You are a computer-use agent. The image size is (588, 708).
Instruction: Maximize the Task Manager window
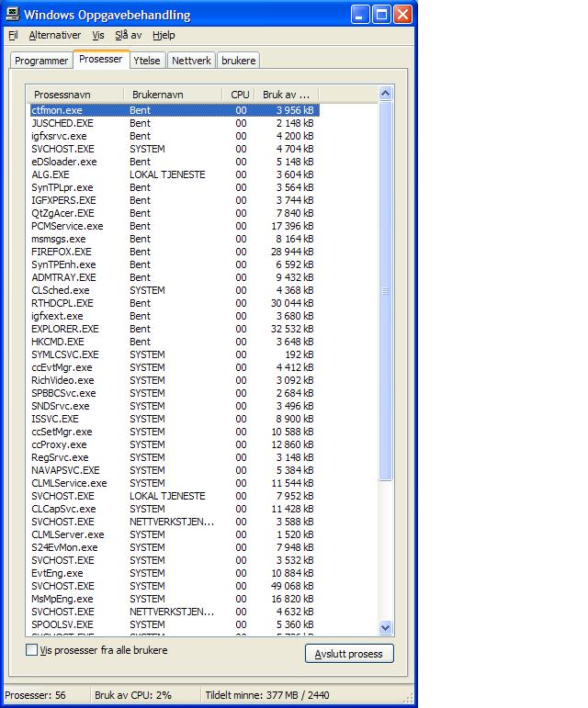click(383, 15)
